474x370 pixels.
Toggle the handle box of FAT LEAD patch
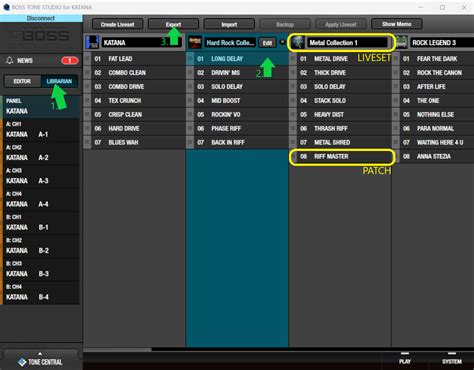pos(87,59)
